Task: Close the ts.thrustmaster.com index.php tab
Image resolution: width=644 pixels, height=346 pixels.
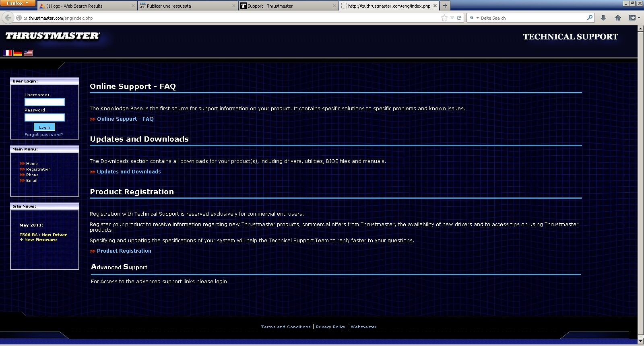Action: click(x=435, y=6)
